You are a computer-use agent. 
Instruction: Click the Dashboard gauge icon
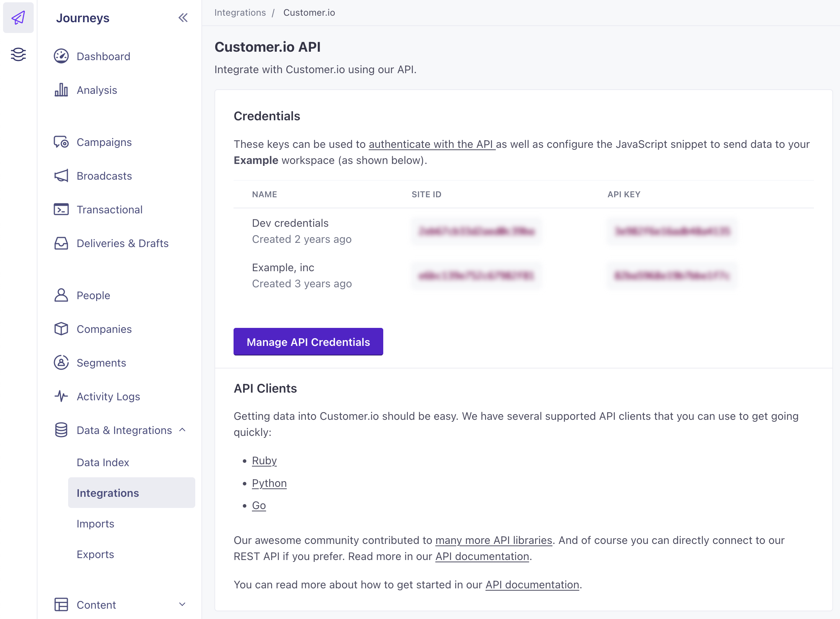pyautogui.click(x=61, y=56)
